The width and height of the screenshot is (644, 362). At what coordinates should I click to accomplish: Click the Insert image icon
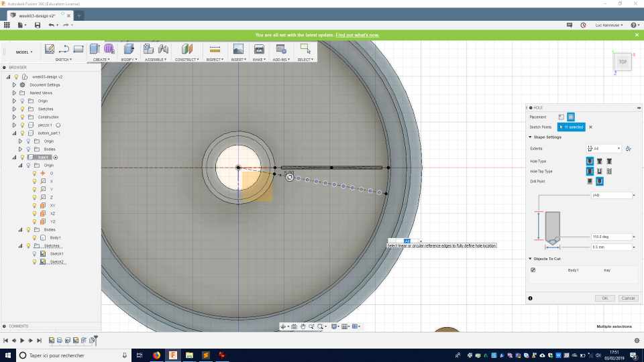pos(238,49)
